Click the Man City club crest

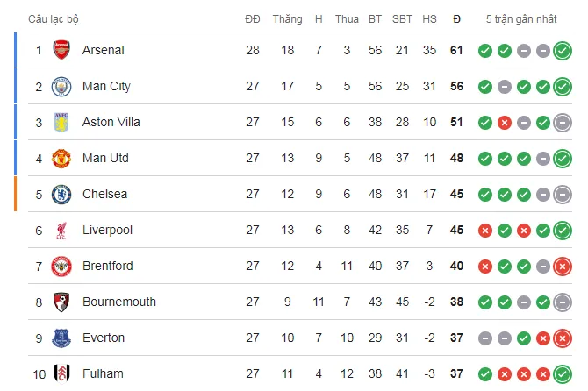(x=61, y=87)
